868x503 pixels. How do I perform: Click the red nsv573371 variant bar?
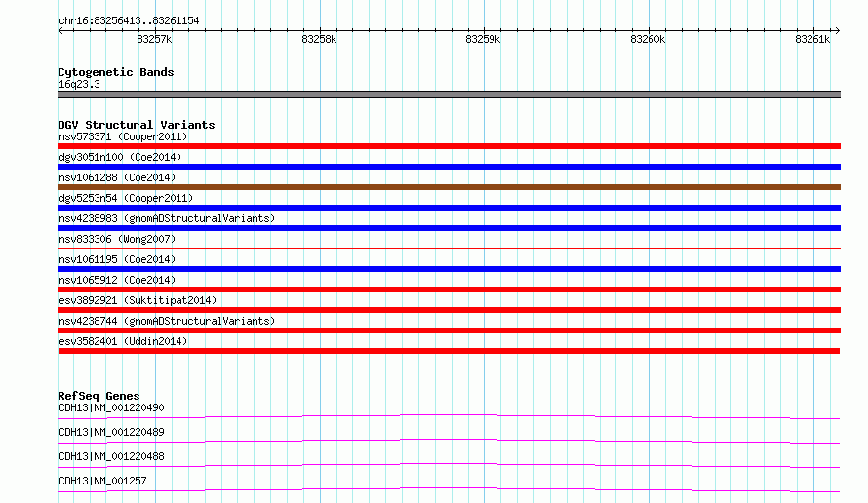coord(449,146)
